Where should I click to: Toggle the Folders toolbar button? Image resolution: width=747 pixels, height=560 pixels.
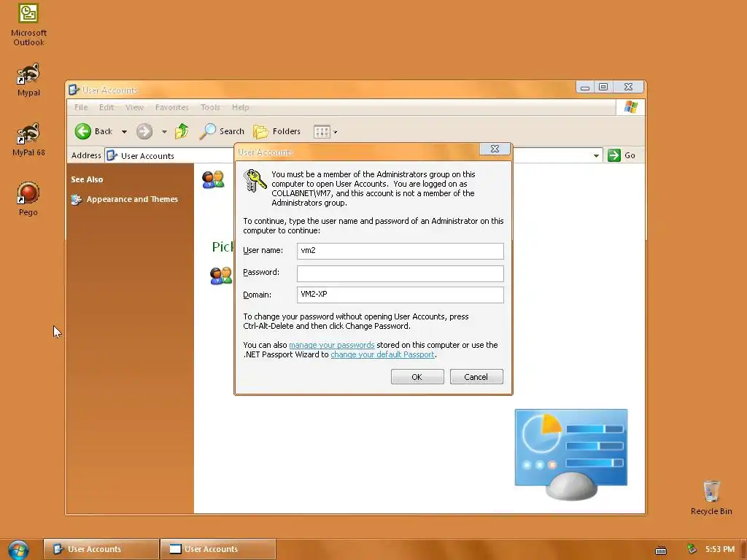[x=276, y=131]
